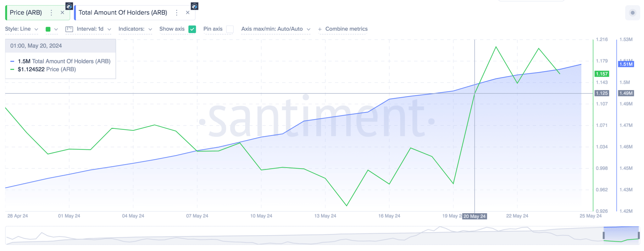Click the 1.125 crosshair price label
644x251 pixels.
(602, 93)
